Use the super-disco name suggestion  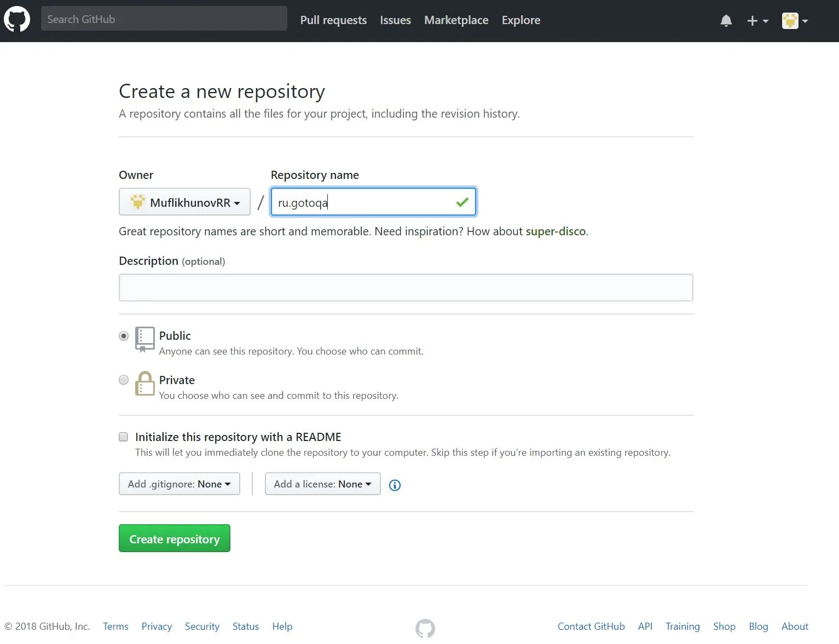pos(556,231)
